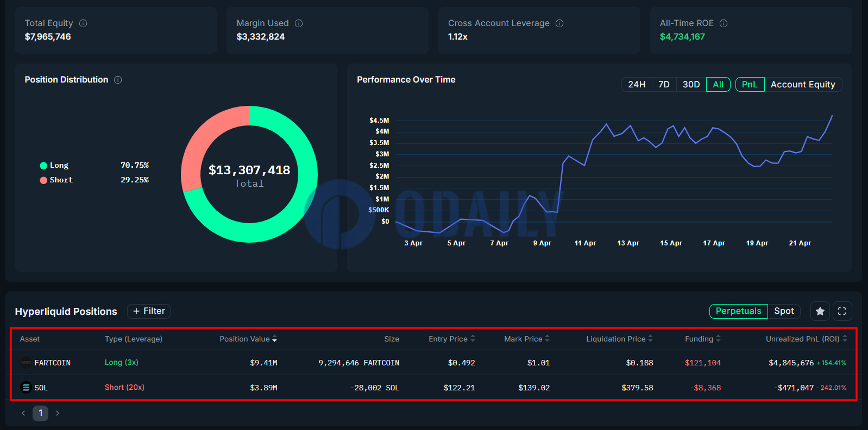Click the $13,307,418 total in donut
Viewport: 868px width, 430px height.
pyautogui.click(x=249, y=170)
